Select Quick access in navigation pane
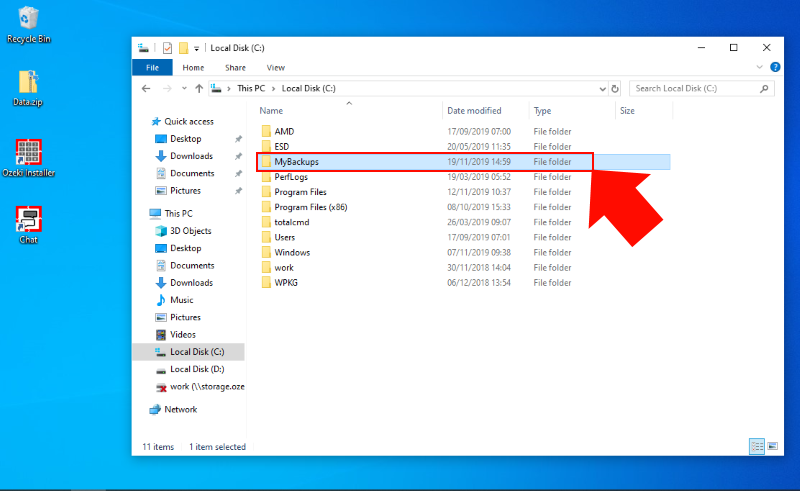 pos(189,121)
